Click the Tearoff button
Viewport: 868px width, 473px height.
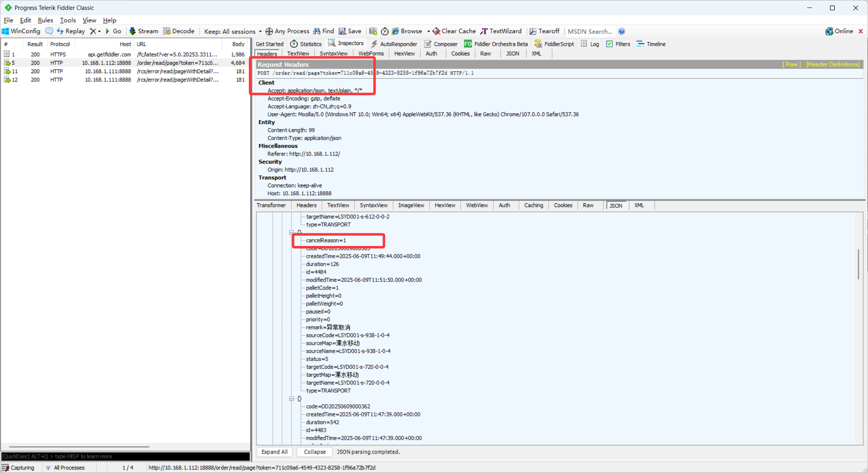pos(544,31)
